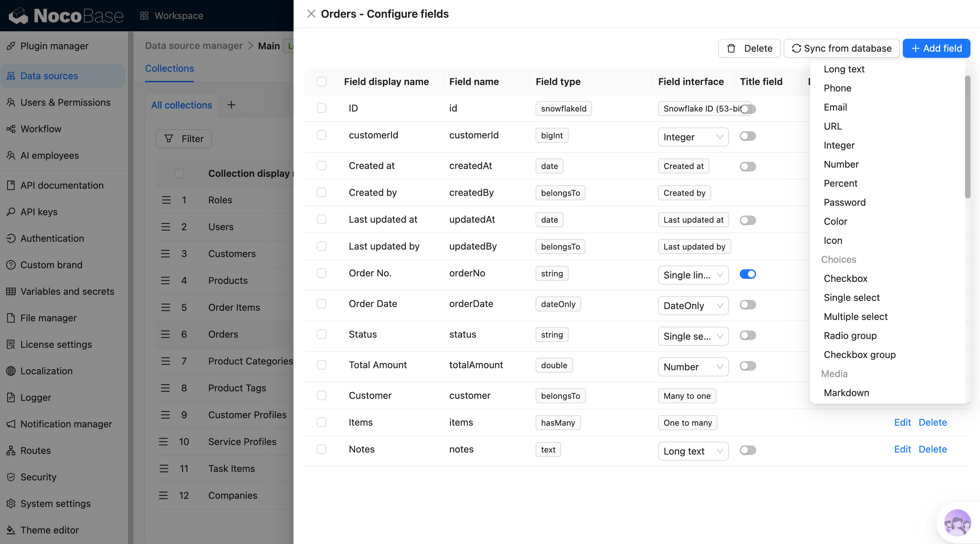
Task: Enable title field toggle for Status
Action: (x=747, y=335)
